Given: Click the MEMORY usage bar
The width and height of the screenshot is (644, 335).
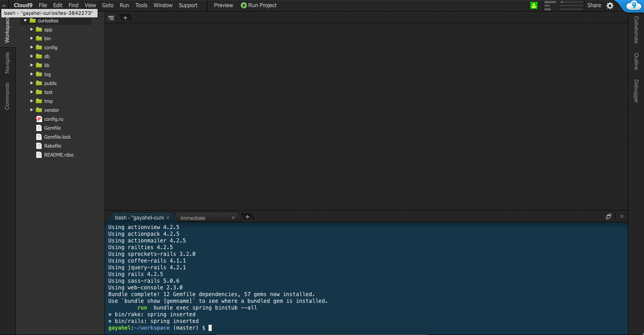Looking at the screenshot, I should click(x=572, y=2).
